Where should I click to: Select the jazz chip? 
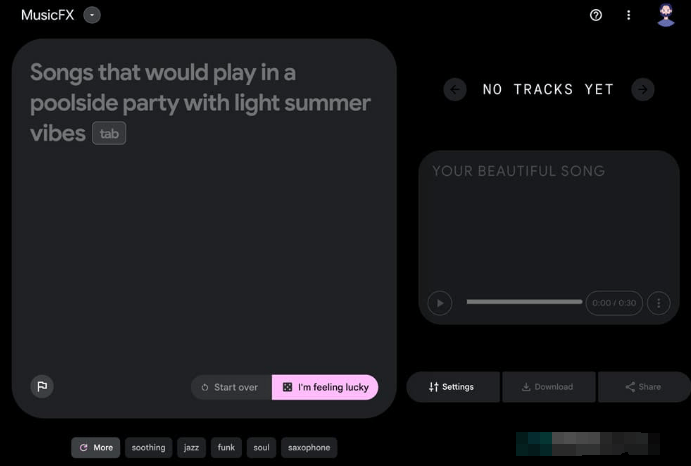point(191,447)
